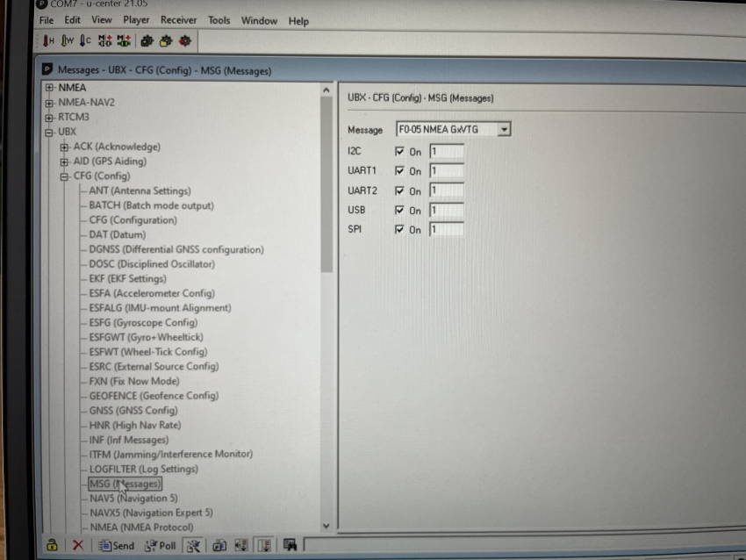746x560 pixels.
Task: Click the left-arrow list icon in the bottom bar
Action: tap(241, 545)
